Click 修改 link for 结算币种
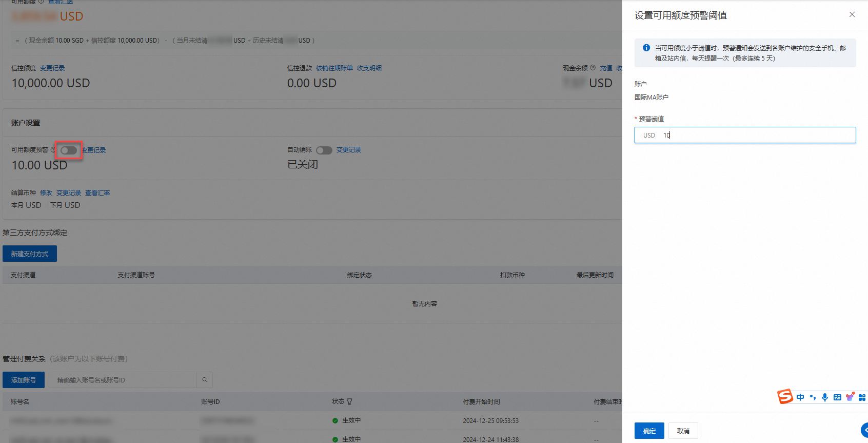 click(x=46, y=193)
